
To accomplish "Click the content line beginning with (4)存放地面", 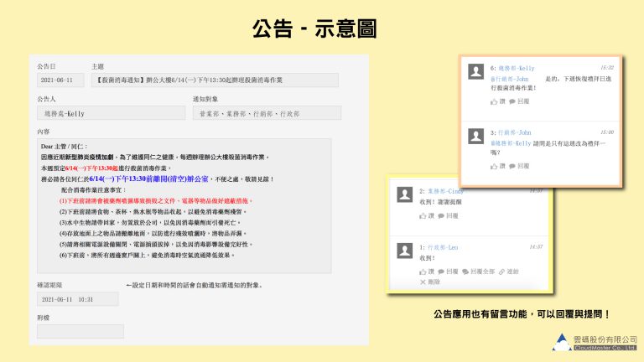I will (153, 234).
